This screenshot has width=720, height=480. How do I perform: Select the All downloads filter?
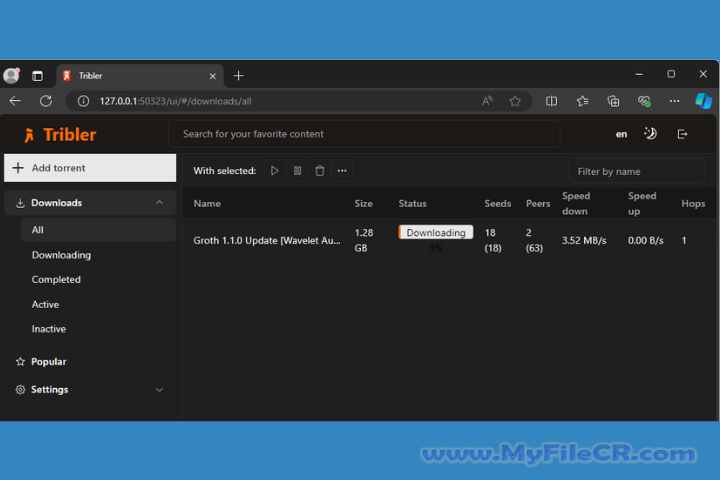98,230
